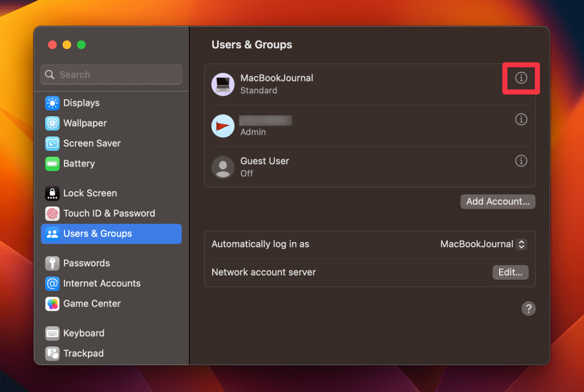Open Lock Screen settings
584x392 pixels.
coord(90,193)
